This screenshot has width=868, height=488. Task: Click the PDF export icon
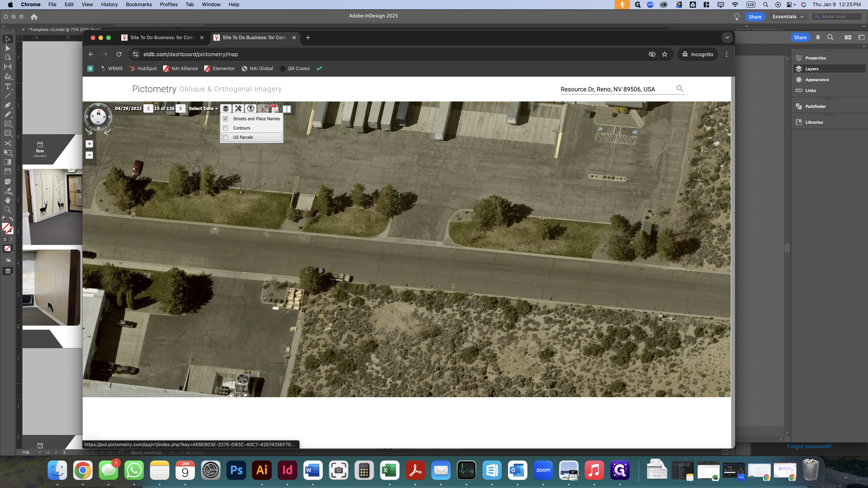[x=275, y=108]
